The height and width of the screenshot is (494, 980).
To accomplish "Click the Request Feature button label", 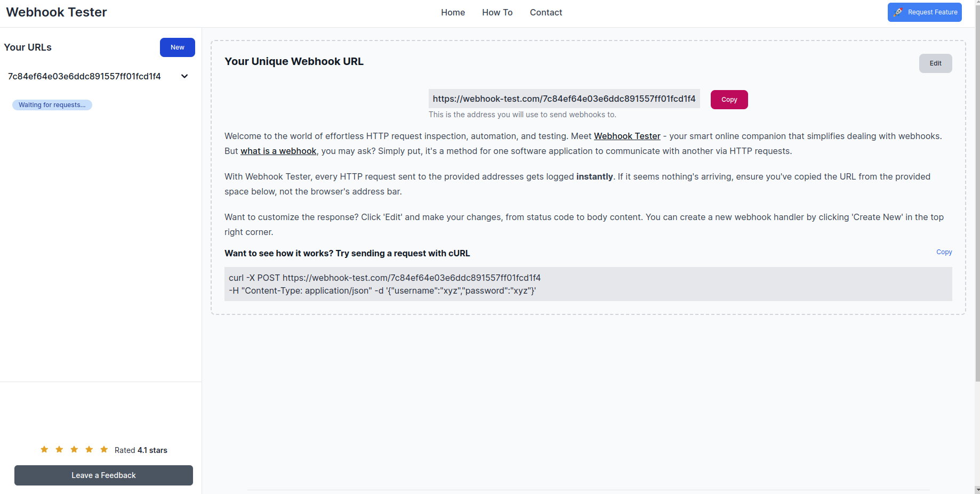I will (x=933, y=12).
